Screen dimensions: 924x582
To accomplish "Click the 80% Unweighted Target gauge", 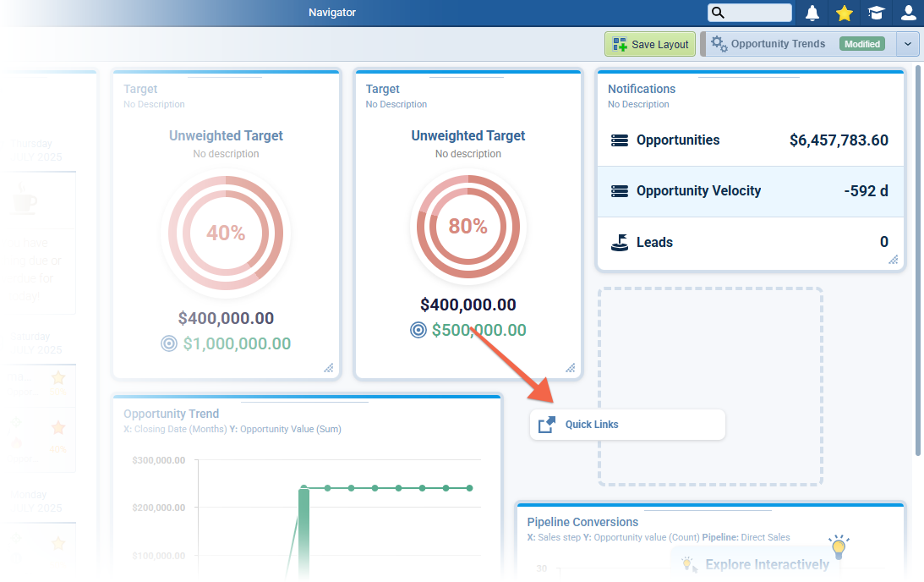I will tap(467, 227).
